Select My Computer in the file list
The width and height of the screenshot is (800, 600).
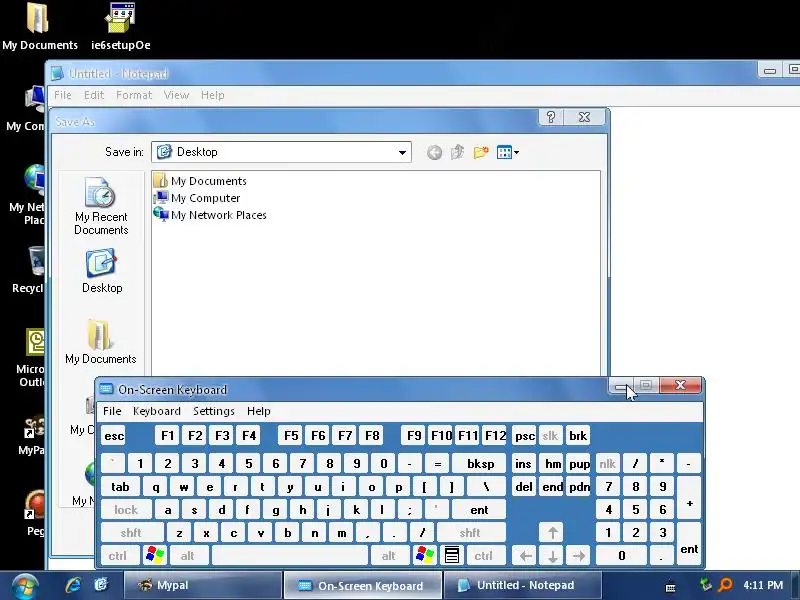[197, 198]
